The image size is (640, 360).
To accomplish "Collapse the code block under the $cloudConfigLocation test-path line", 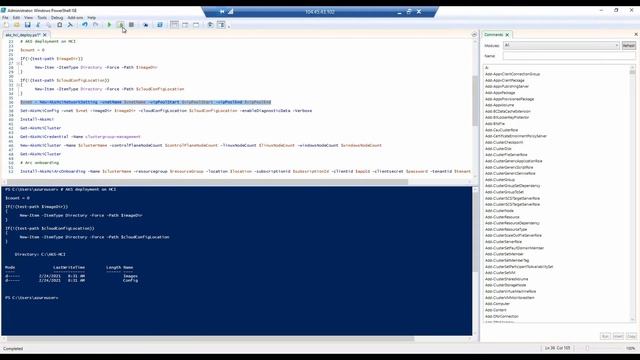I will [x=18, y=84].
